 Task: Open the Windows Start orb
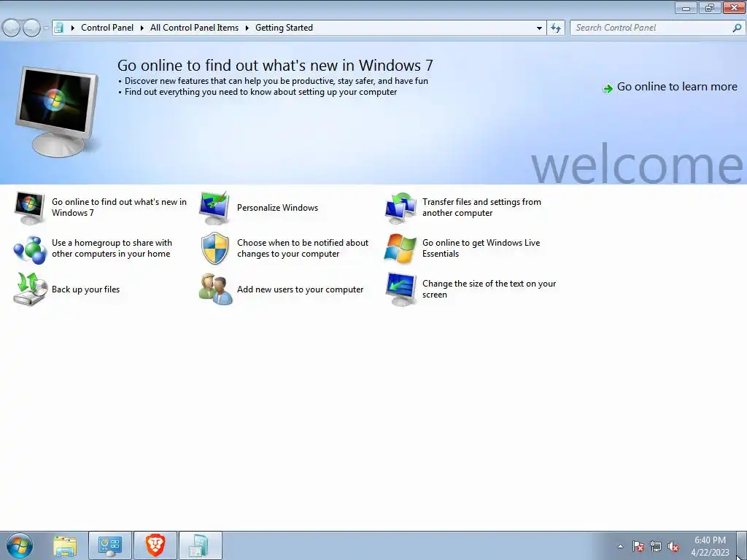tap(20, 545)
